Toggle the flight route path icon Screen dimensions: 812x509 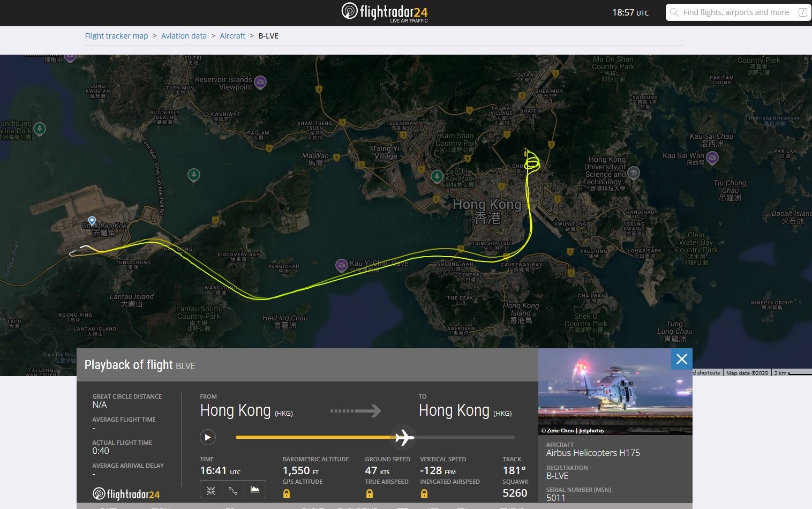click(233, 490)
